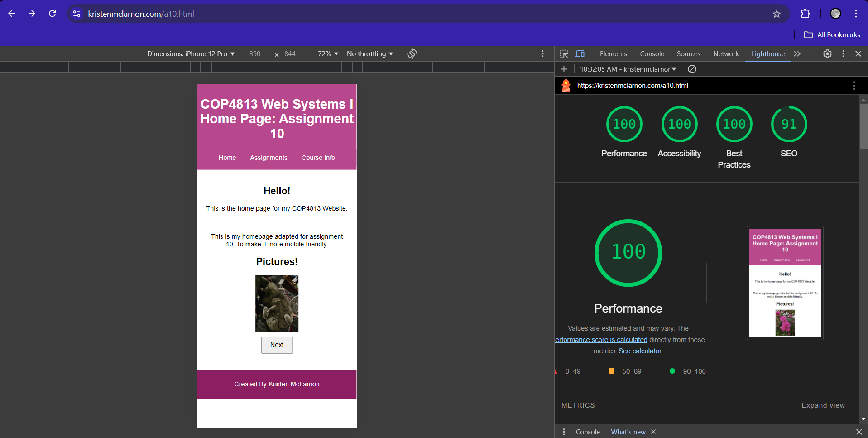Toggle the device toolbar icon

580,54
